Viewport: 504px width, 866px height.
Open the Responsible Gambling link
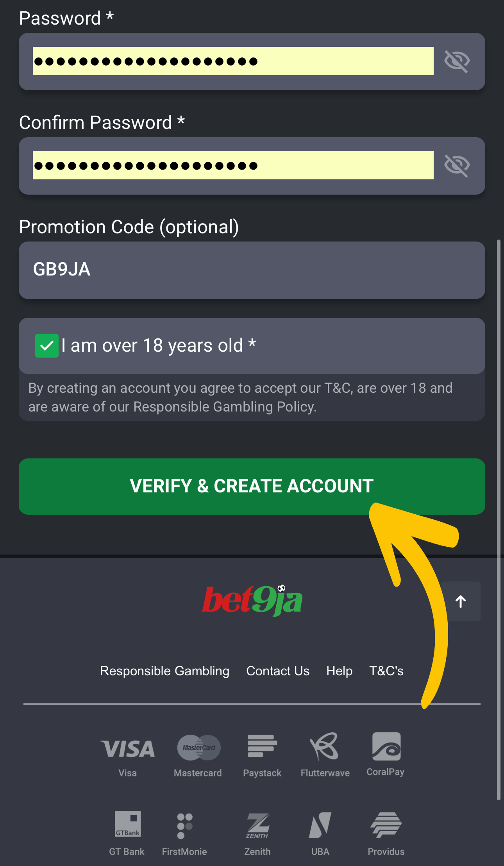point(164,671)
